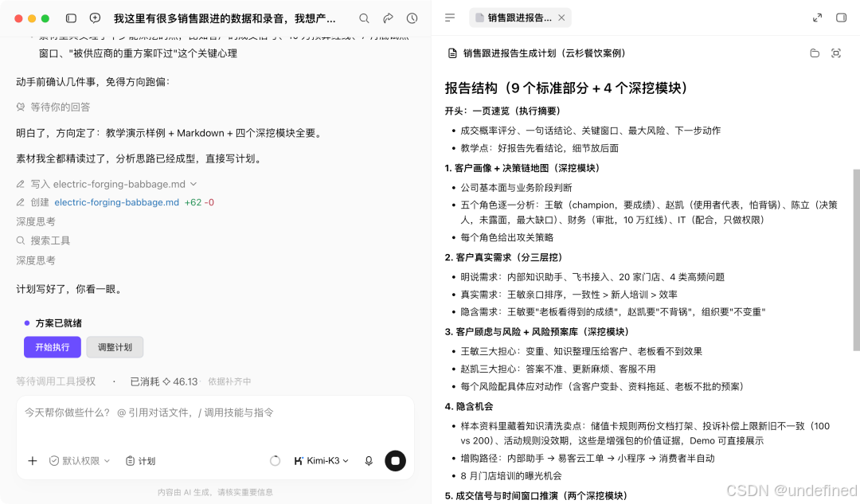Toggle the left sidebar panel icon

coord(72,18)
